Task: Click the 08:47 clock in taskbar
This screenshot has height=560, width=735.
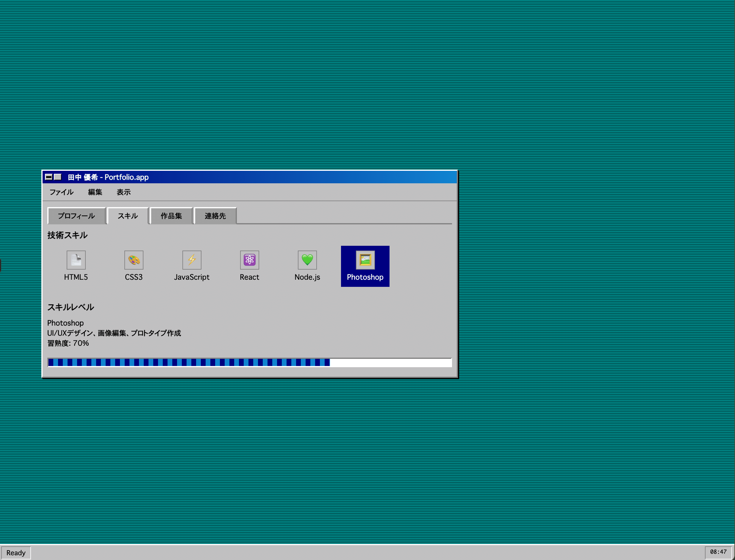Action: point(718,552)
